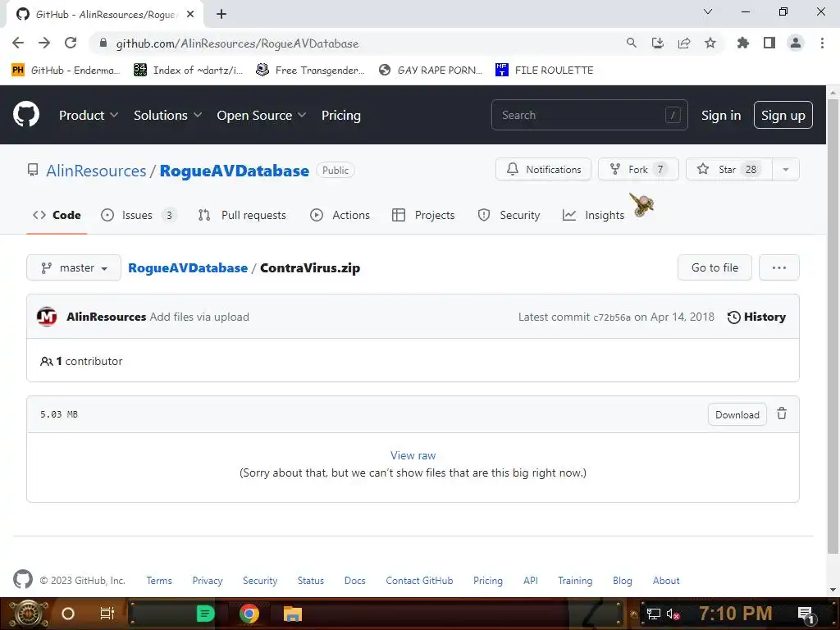Open Task View in the taskbar
The height and width of the screenshot is (630, 840).
pos(107,614)
